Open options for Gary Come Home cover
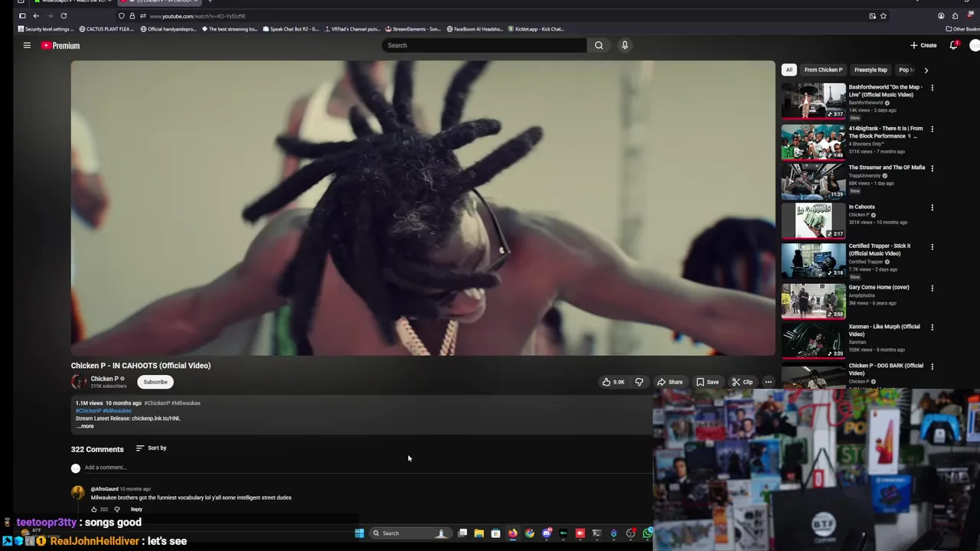980x551 pixels. (x=932, y=289)
